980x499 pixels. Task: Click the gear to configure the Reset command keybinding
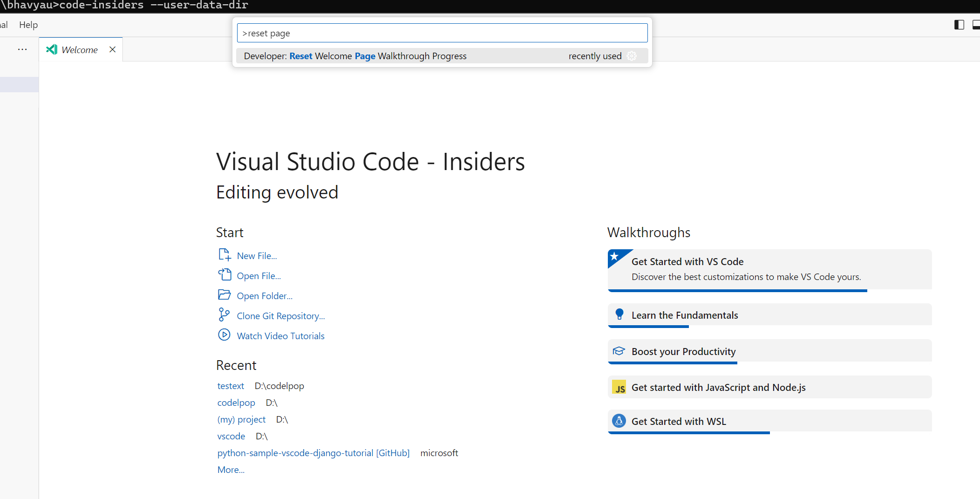tap(632, 56)
